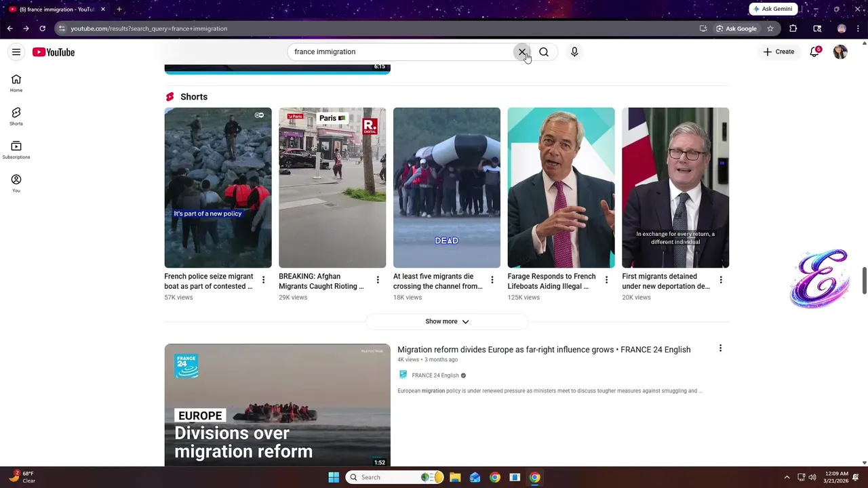The image size is (868, 488).
Task: Open the YouTube hamburger guide menu
Action: (x=16, y=52)
